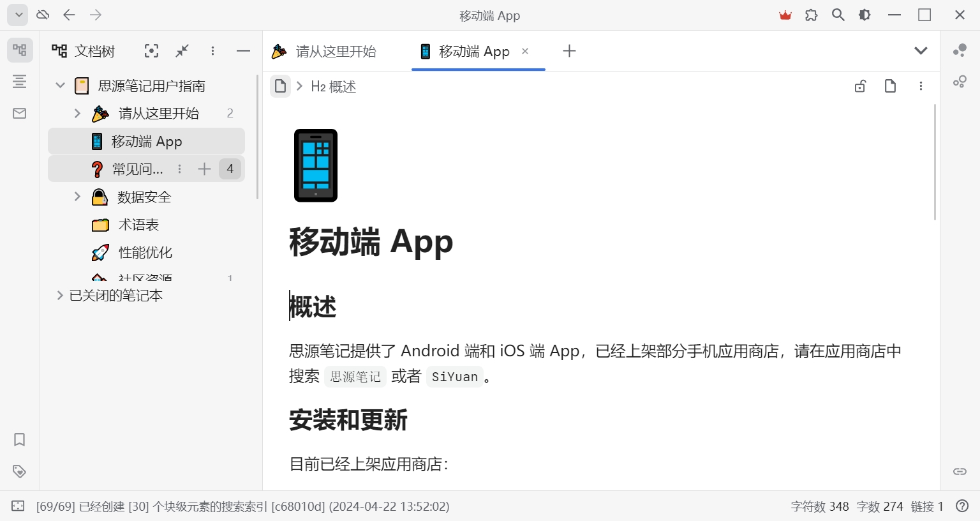Image resolution: width=980 pixels, height=521 pixels.
Task: Click the 链接 1 status entry
Action: [x=927, y=506]
